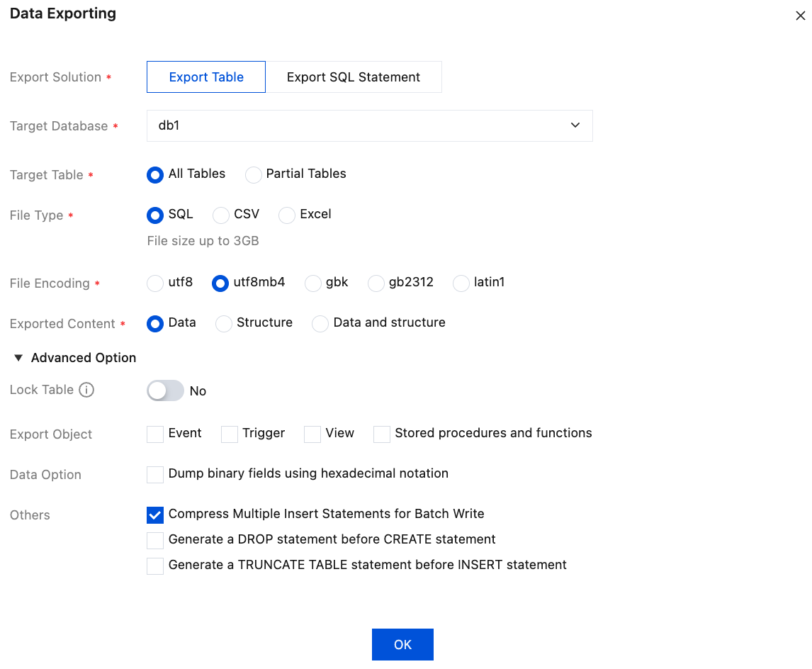
Task: Collapse the Advanced Option section
Action: point(18,358)
